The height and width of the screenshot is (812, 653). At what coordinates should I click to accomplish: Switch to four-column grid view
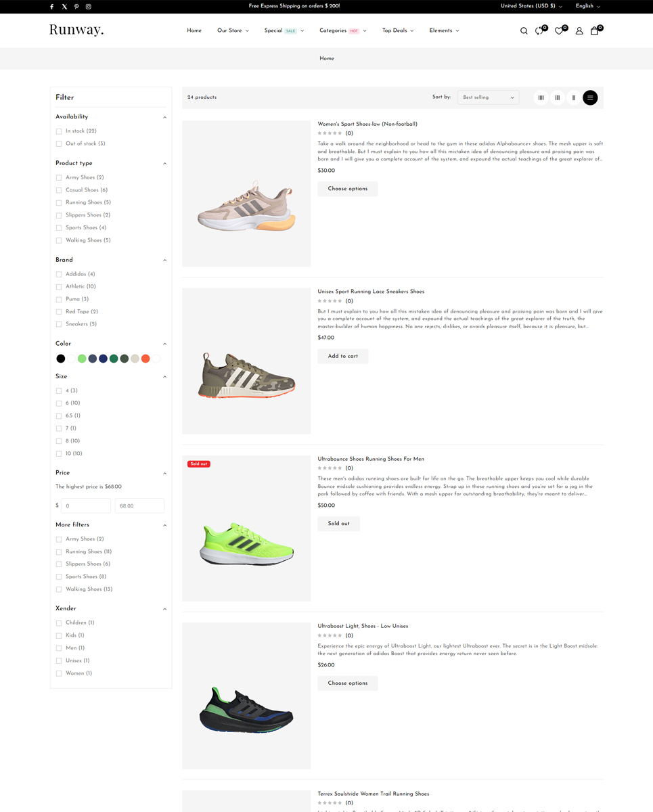tap(541, 97)
